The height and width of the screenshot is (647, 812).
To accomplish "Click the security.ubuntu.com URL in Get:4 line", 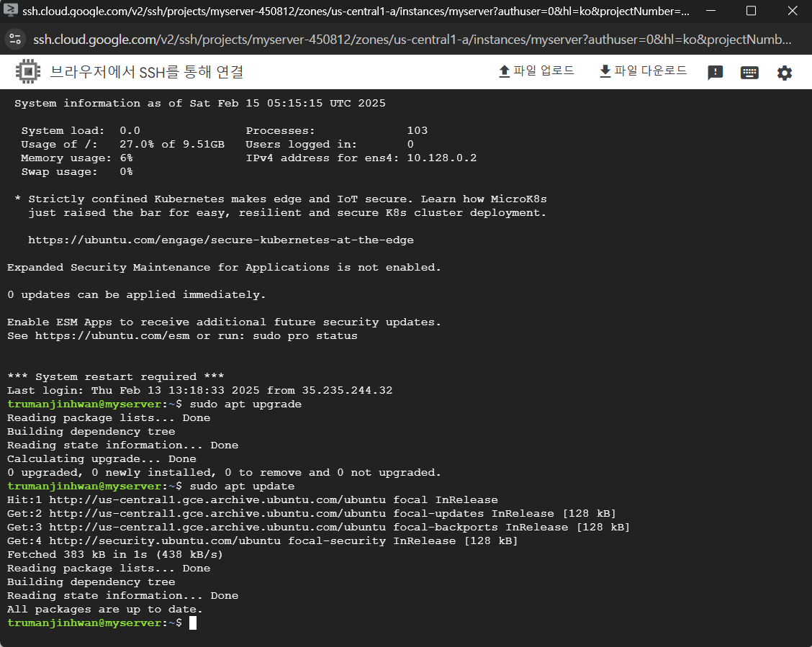I will click(186, 541).
